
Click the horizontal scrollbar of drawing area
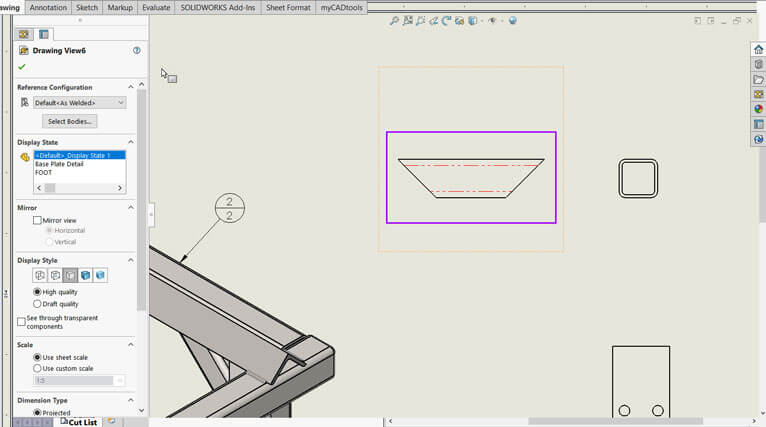click(616, 421)
